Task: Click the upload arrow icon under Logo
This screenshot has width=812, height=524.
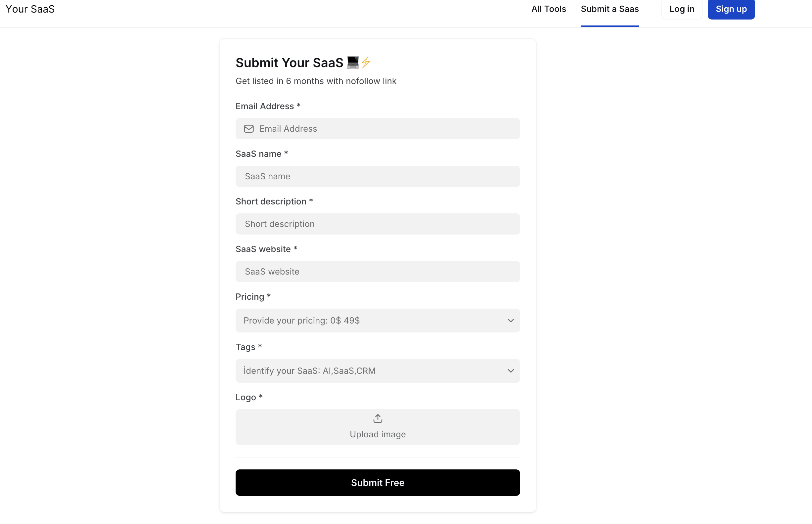Action: 378,418
